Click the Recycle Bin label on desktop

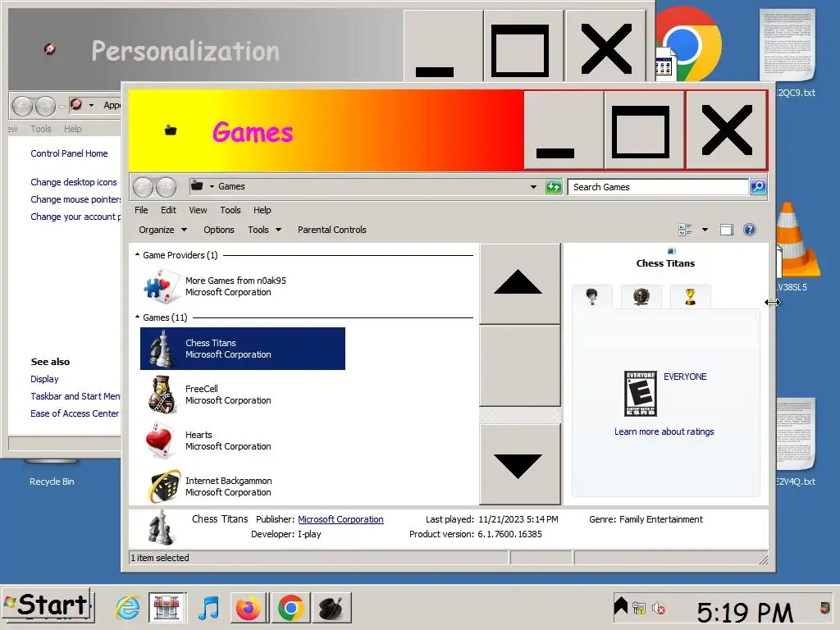(x=52, y=482)
